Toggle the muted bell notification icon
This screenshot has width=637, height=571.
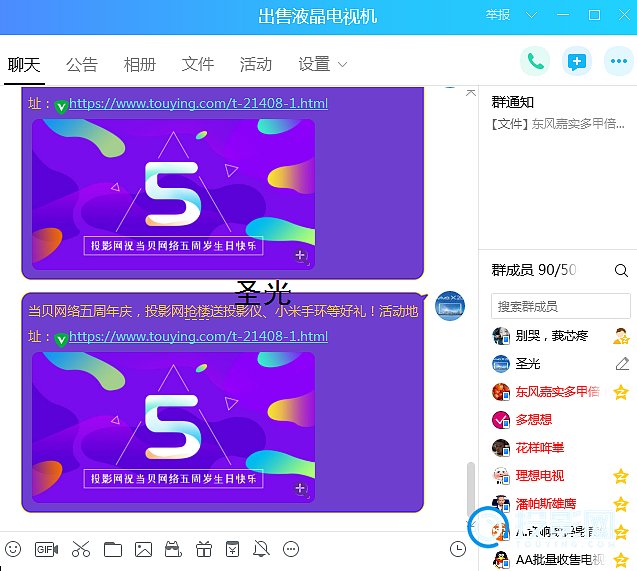pyautogui.click(x=261, y=549)
